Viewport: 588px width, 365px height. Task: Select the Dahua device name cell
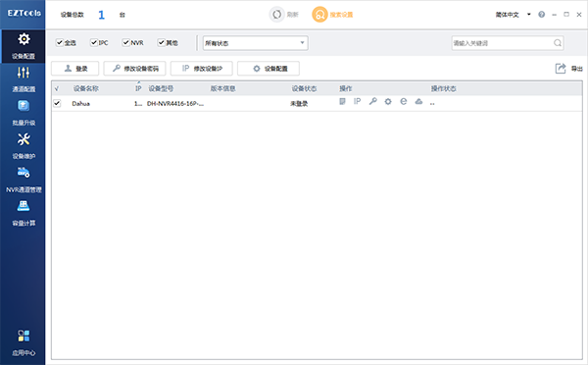click(81, 104)
